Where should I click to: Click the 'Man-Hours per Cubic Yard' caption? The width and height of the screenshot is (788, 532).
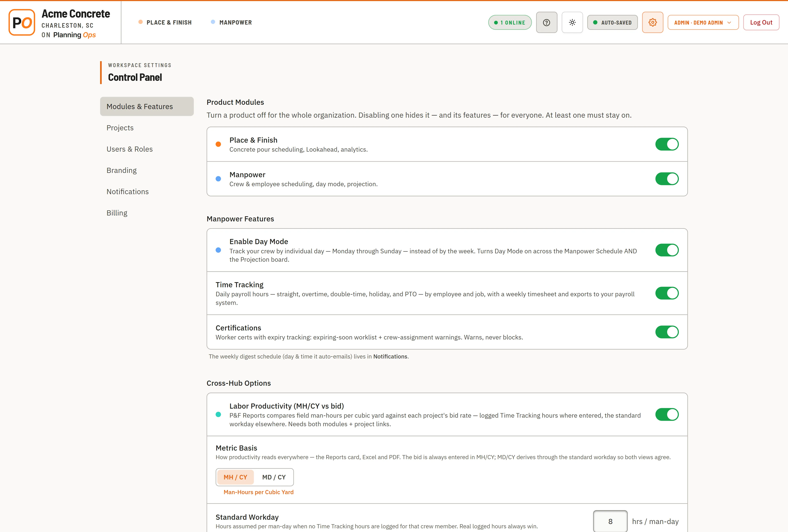pos(258,492)
